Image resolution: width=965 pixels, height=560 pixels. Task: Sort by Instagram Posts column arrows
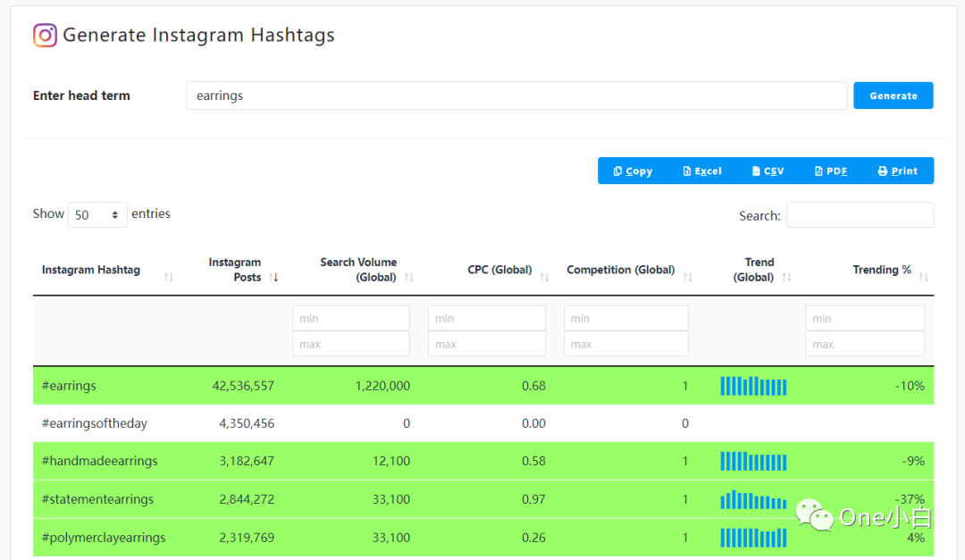(x=274, y=278)
